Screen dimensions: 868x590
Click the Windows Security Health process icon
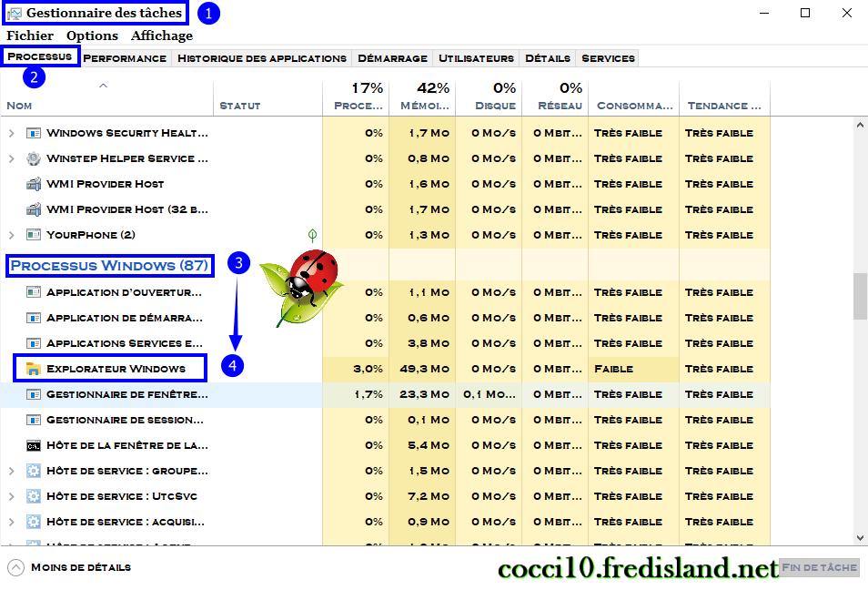click(34, 133)
